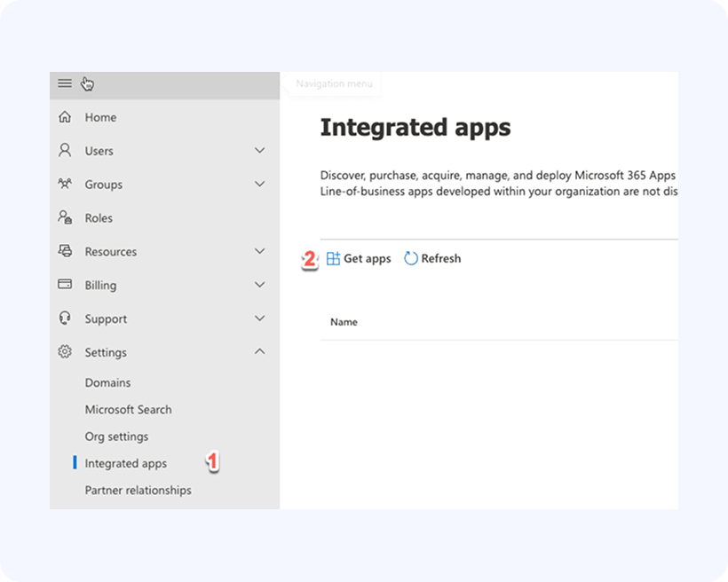
Task: Click the hamburger navigation menu icon
Action: pos(65,83)
